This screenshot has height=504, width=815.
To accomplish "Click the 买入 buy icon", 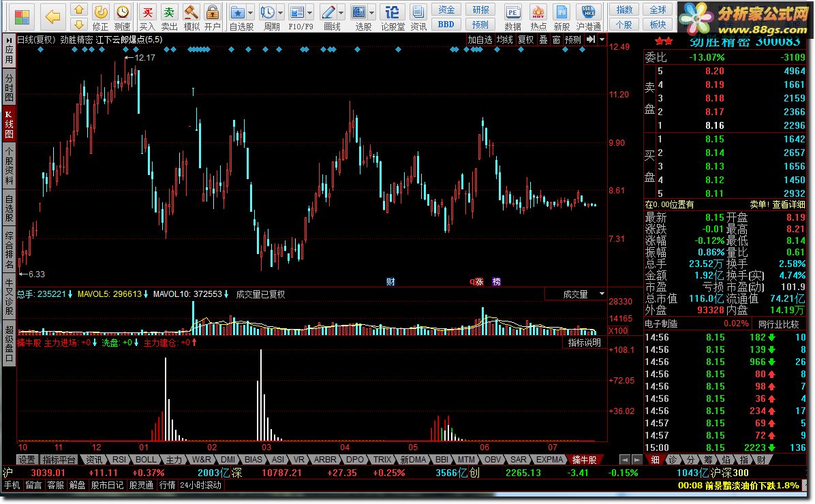I will click(147, 17).
